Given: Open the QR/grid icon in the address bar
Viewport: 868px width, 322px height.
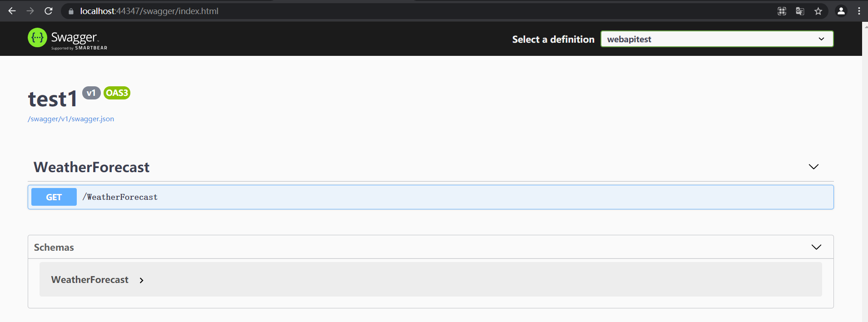Looking at the screenshot, I should [x=782, y=11].
